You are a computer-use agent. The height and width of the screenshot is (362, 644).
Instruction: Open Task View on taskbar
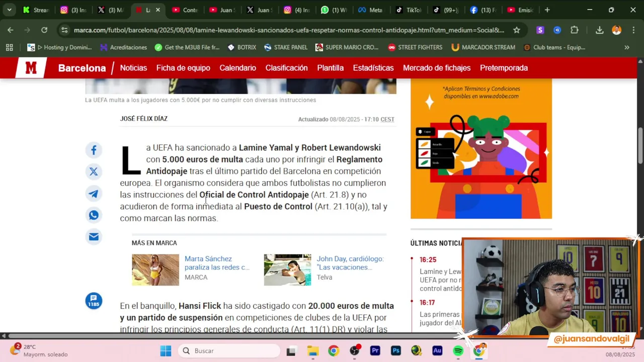[291, 351]
